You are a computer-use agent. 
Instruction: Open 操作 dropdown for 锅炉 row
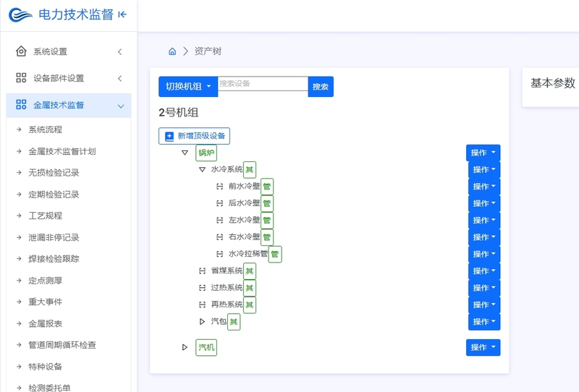coord(483,153)
